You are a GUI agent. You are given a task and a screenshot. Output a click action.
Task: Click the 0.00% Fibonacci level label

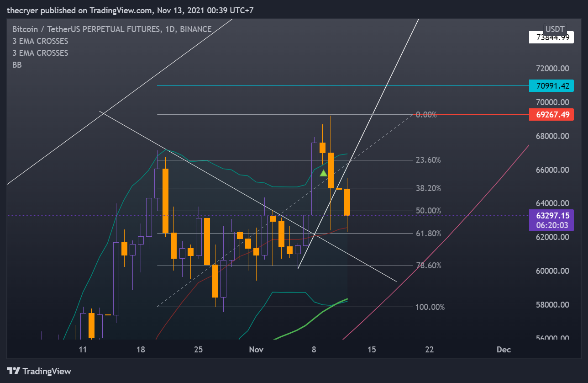coord(426,115)
